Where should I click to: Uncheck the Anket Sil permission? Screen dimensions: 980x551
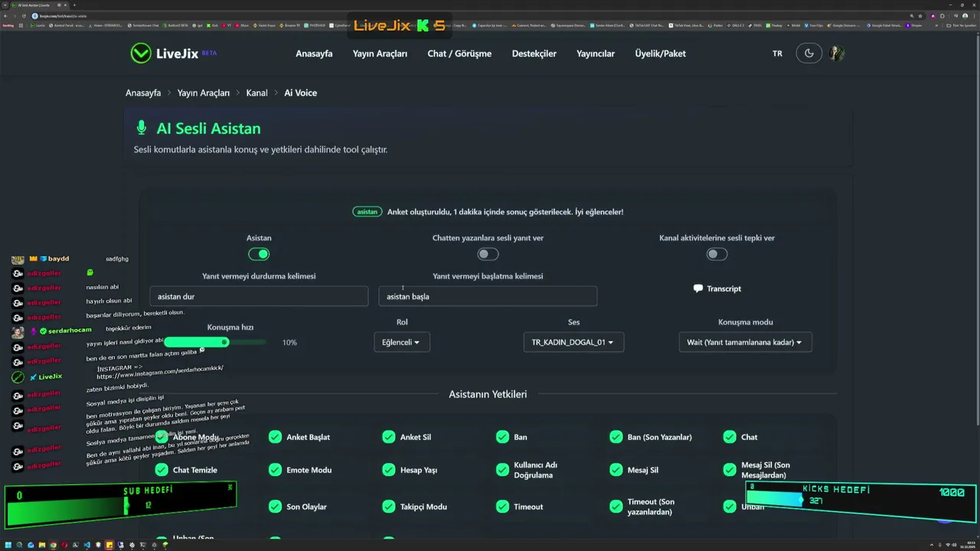click(x=389, y=437)
